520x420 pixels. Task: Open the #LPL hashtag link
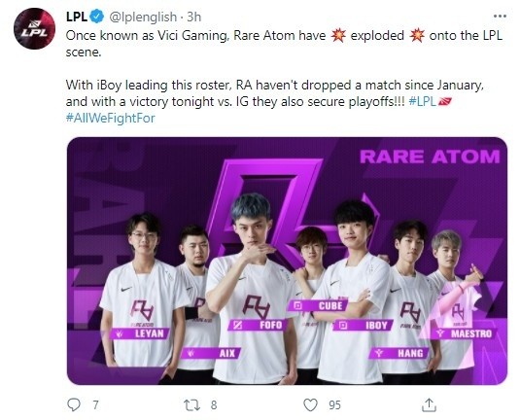423,101
